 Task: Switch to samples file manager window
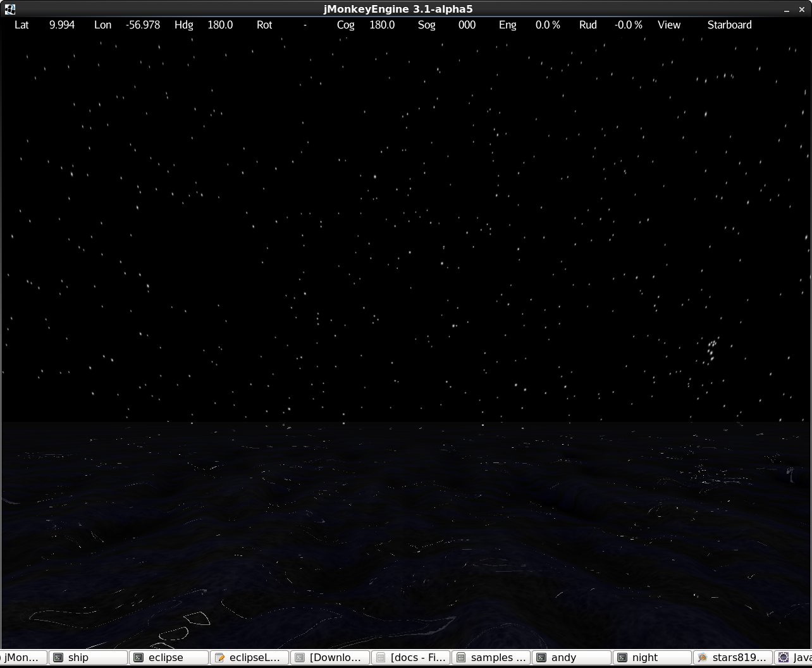point(491,657)
